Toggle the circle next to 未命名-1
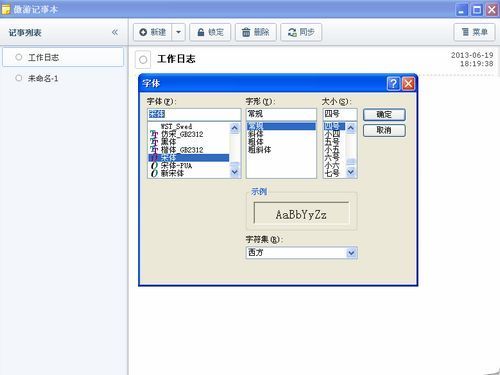The height and width of the screenshot is (375, 500). (19, 78)
